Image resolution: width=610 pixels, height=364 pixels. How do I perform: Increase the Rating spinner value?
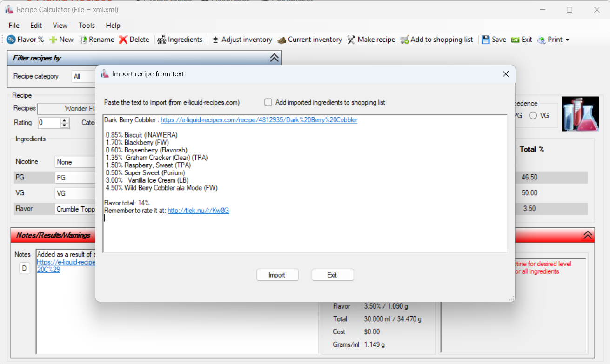65,120
